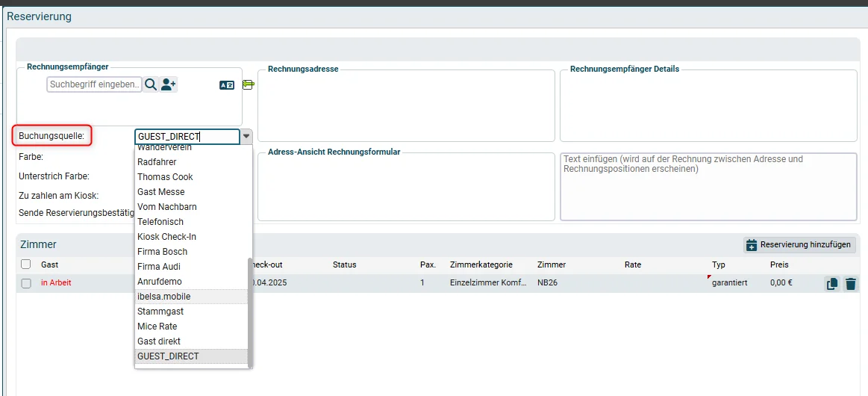Click the Rate column header
Viewport: 868px width, 396px height.
pyautogui.click(x=633, y=264)
